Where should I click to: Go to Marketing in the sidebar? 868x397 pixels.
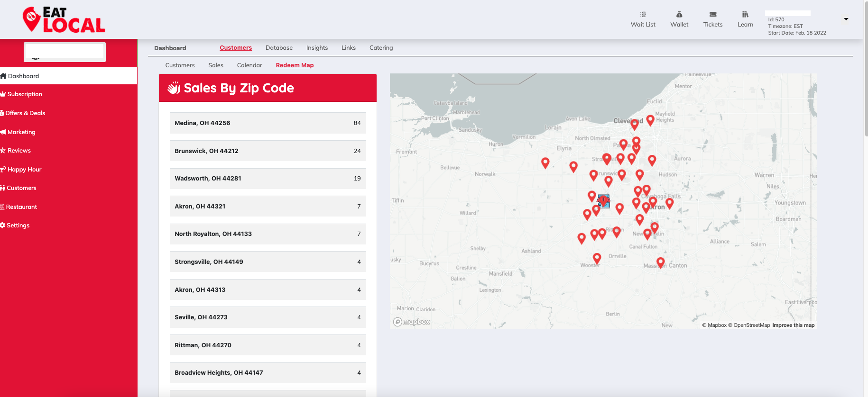[21, 132]
